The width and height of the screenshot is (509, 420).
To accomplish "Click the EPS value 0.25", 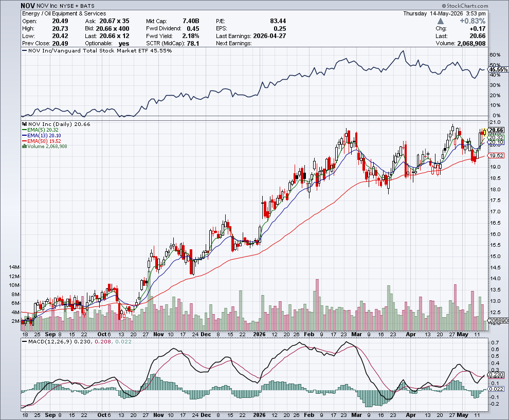I will (x=280, y=29).
